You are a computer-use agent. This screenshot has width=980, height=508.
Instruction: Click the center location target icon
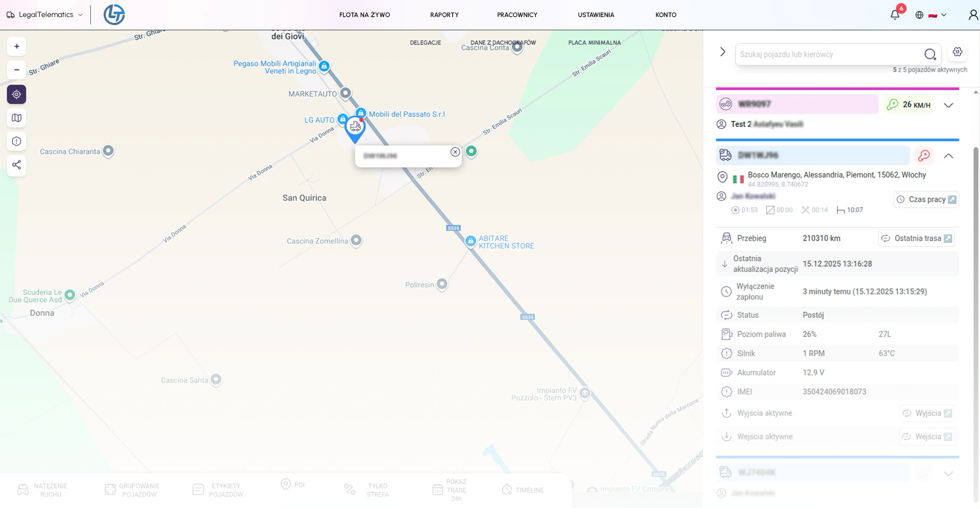coord(16,95)
